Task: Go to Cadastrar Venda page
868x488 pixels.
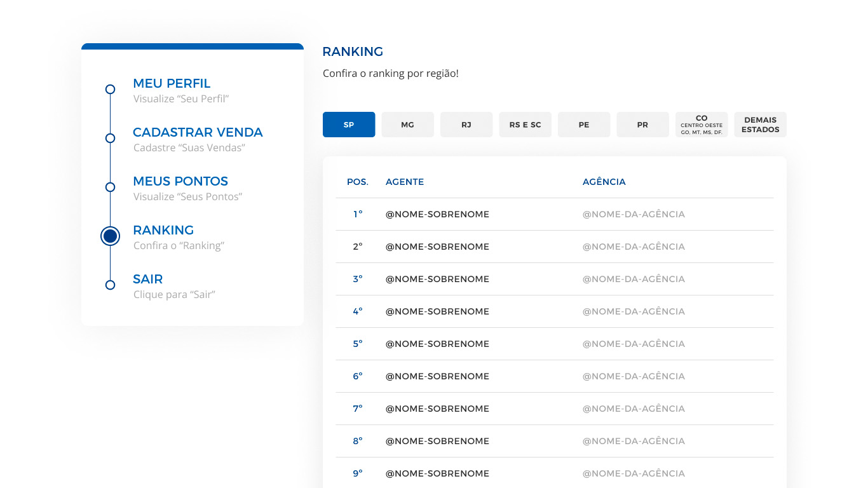Action: tap(198, 133)
